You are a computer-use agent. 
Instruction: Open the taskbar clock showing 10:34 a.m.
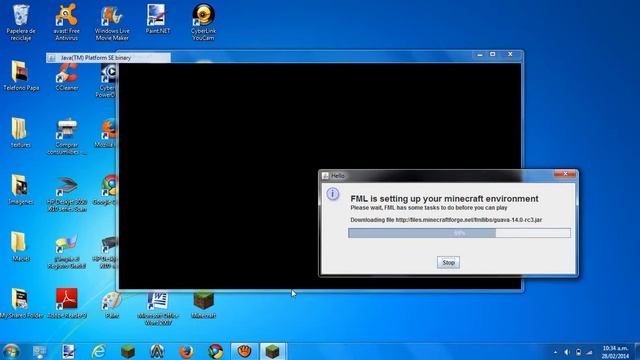pyautogui.click(x=615, y=352)
